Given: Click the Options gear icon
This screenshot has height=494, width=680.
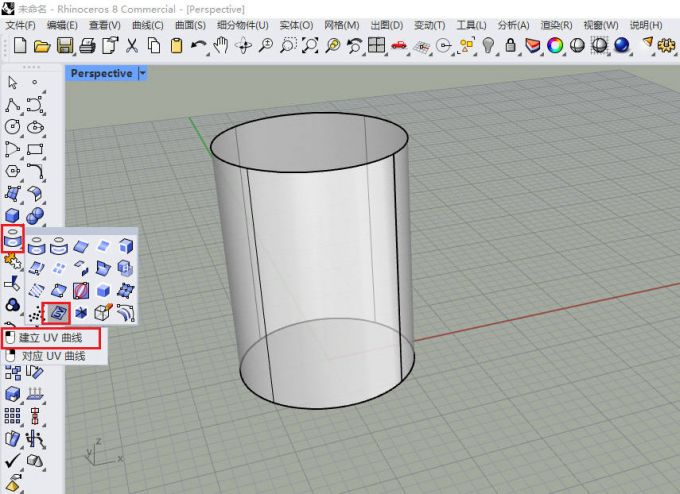Looking at the screenshot, I should coord(667,45).
